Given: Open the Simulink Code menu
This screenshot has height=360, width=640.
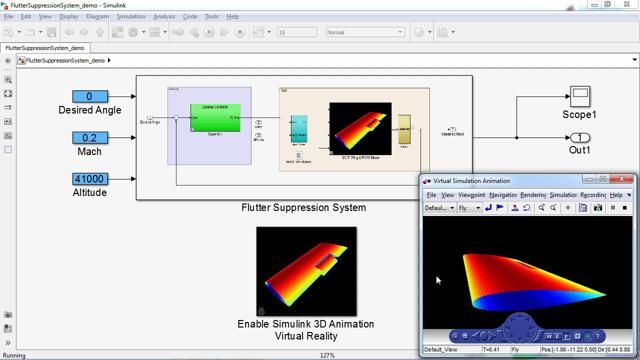Looking at the screenshot, I should pos(190,17).
